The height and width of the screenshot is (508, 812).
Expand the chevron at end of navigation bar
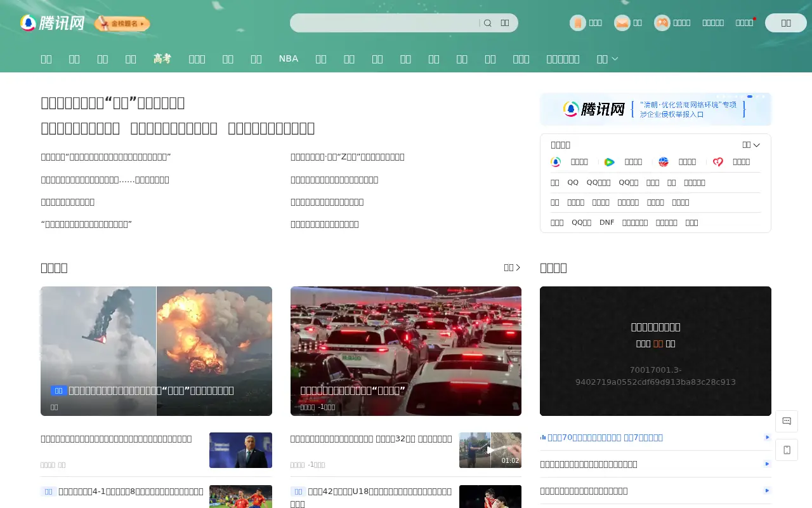pos(614,59)
